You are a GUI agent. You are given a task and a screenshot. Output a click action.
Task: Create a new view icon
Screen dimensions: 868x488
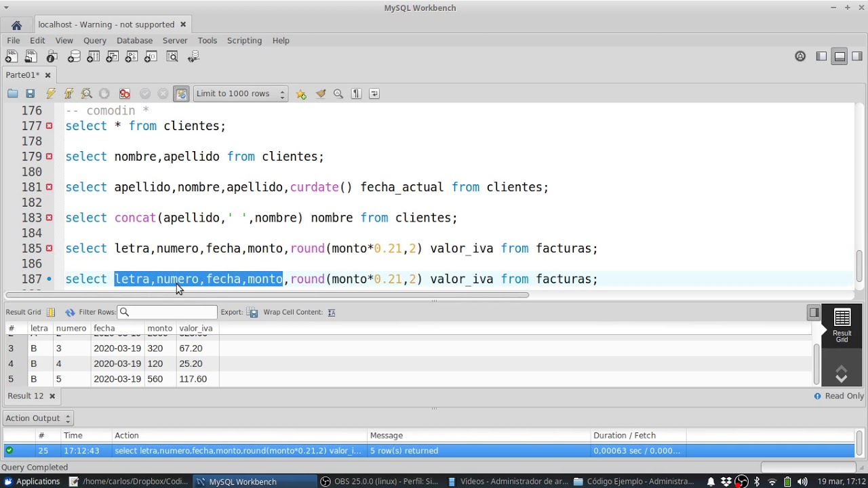(x=113, y=57)
